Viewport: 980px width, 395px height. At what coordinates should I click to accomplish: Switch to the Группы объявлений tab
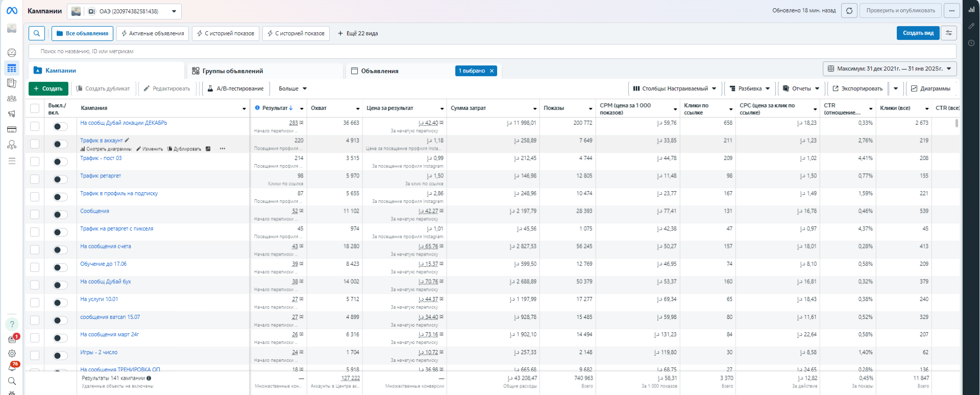[265, 71]
